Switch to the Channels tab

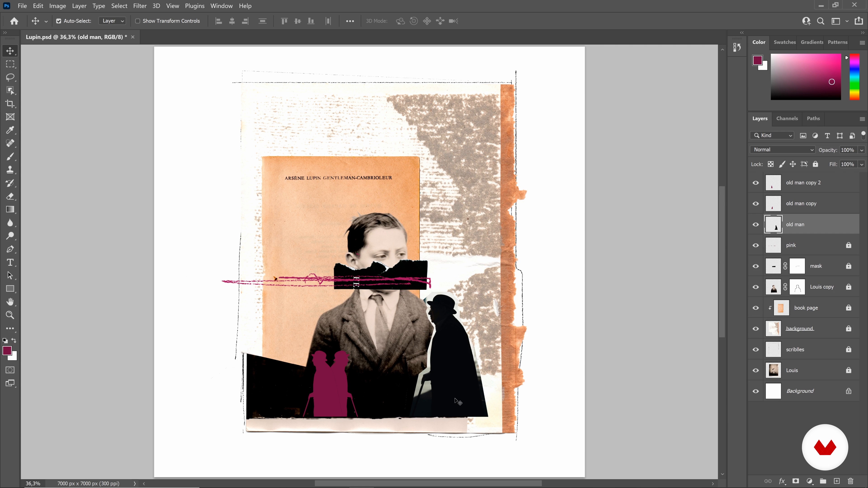787,118
